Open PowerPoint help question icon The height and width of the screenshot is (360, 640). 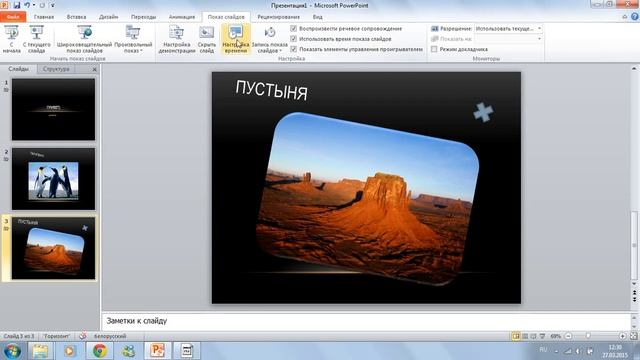635,17
